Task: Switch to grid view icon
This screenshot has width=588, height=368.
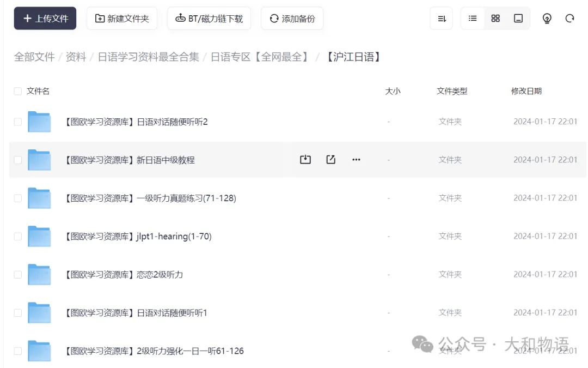Action: click(x=495, y=18)
